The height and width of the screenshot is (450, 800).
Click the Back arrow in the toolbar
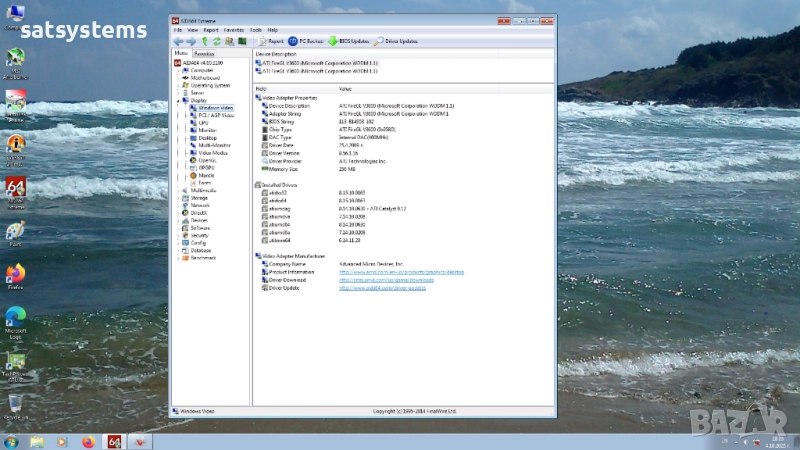point(178,41)
